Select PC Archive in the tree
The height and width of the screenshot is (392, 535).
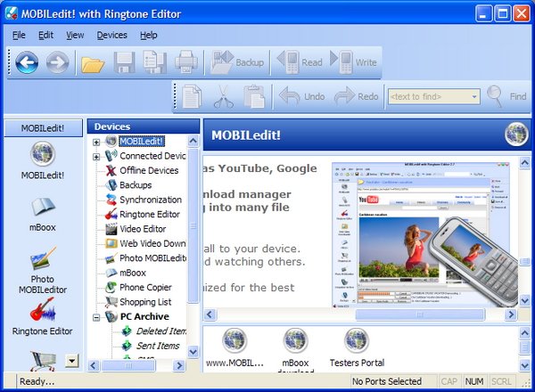coord(144,316)
